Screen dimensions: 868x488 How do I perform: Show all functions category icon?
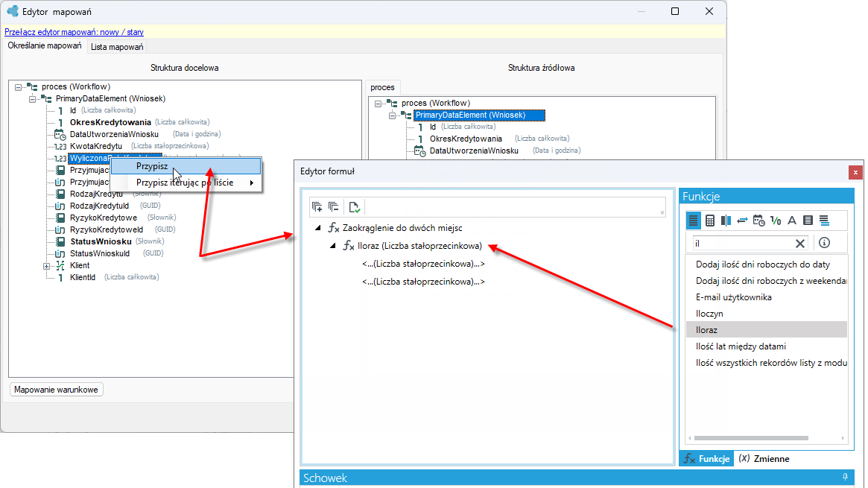(x=693, y=221)
